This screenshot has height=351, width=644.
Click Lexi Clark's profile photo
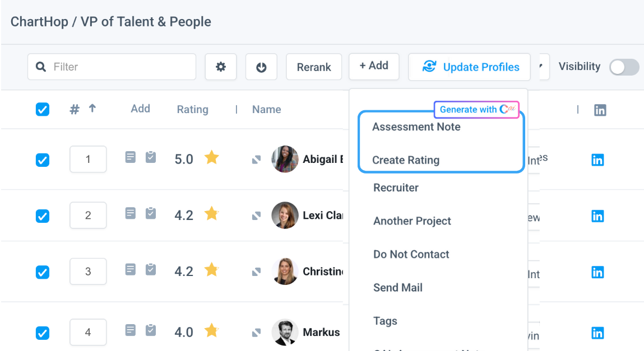(x=285, y=216)
